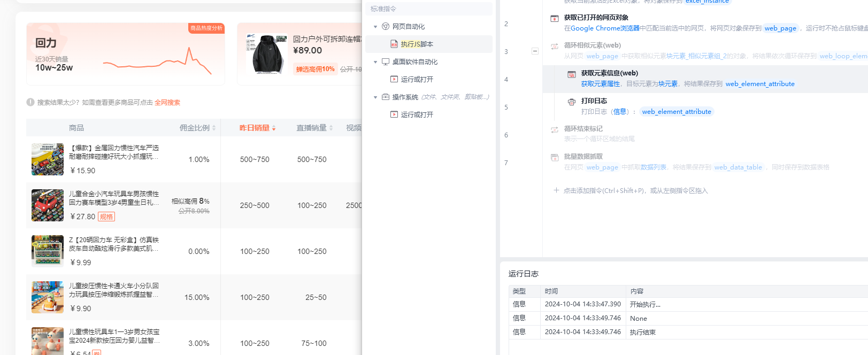Collapse the 桌面软件自动化 tree group
This screenshot has height=355, width=868.
point(375,62)
